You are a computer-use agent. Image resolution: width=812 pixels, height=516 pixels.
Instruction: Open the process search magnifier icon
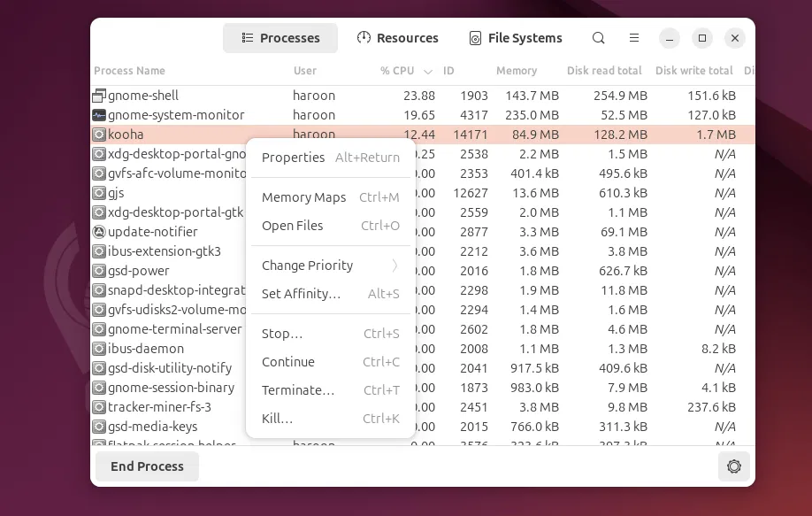(x=598, y=38)
